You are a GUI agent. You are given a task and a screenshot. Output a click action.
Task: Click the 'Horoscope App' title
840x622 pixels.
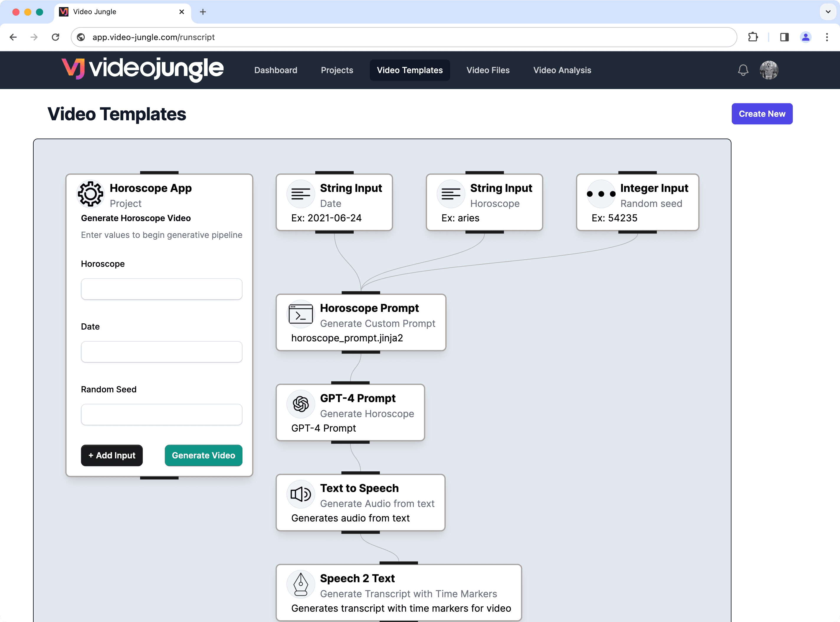tap(151, 188)
